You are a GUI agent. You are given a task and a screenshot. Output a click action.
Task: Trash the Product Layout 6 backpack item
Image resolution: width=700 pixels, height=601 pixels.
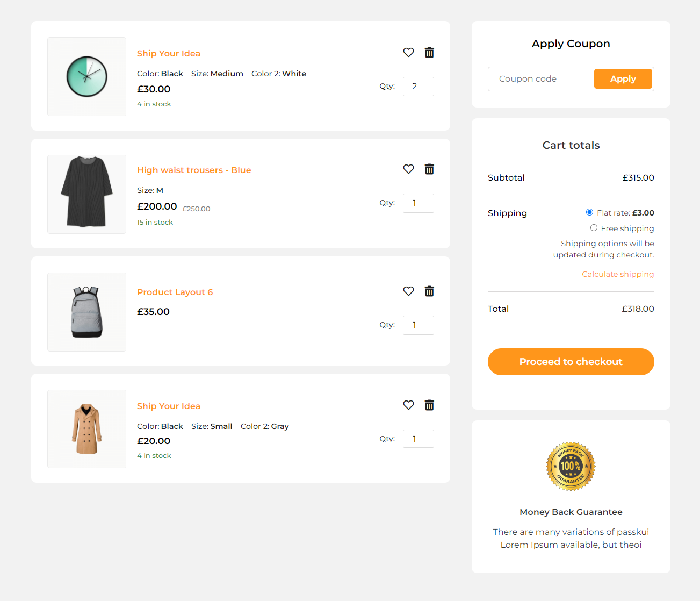pos(429,291)
